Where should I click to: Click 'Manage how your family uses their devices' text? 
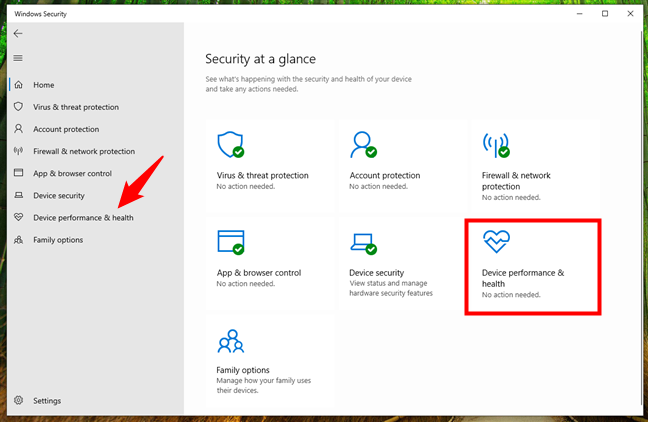point(264,385)
